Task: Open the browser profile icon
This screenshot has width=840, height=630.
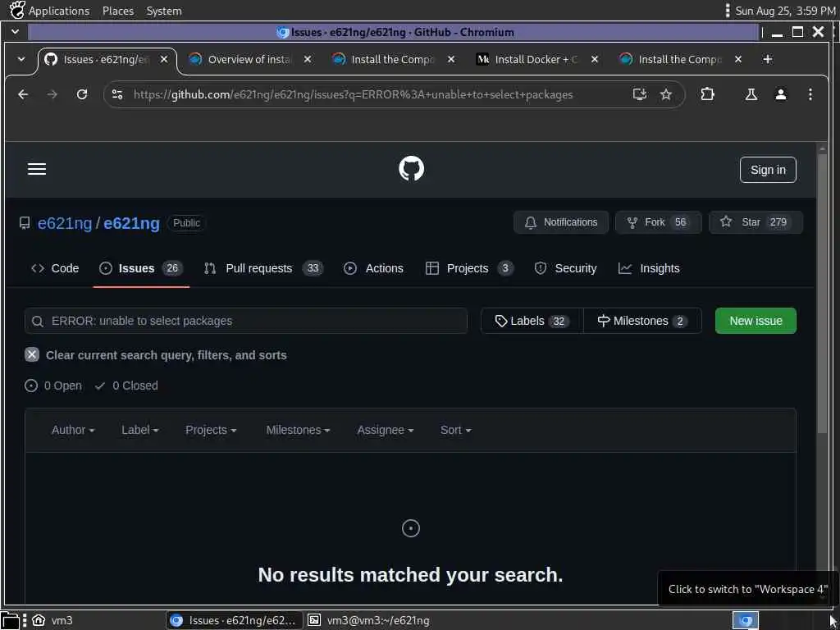Action: click(x=781, y=95)
